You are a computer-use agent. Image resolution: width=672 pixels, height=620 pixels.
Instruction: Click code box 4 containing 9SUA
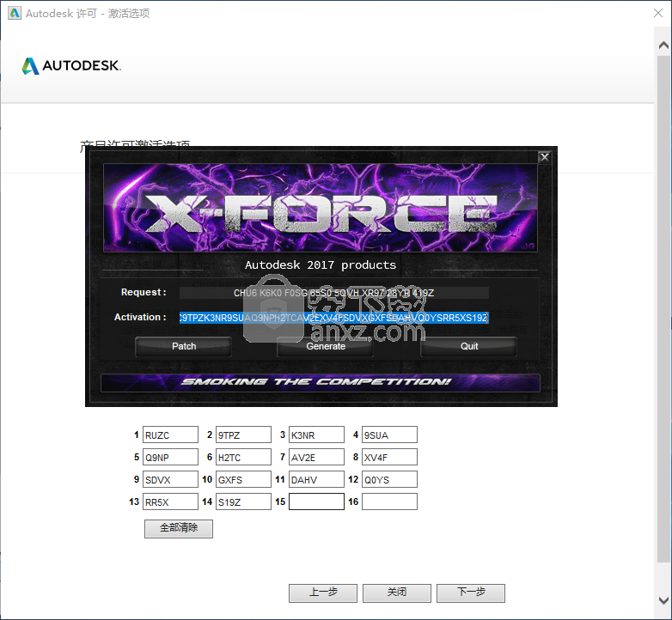[x=389, y=435]
